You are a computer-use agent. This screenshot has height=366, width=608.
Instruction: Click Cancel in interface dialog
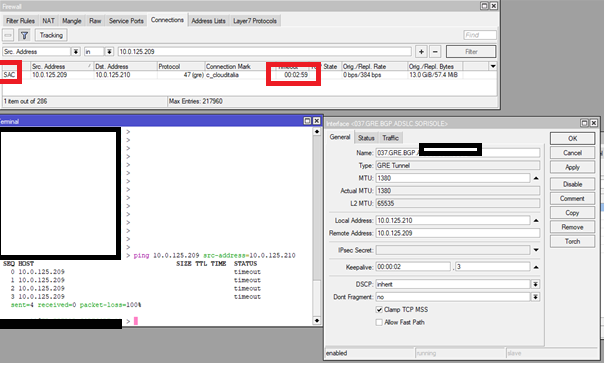pos(572,153)
